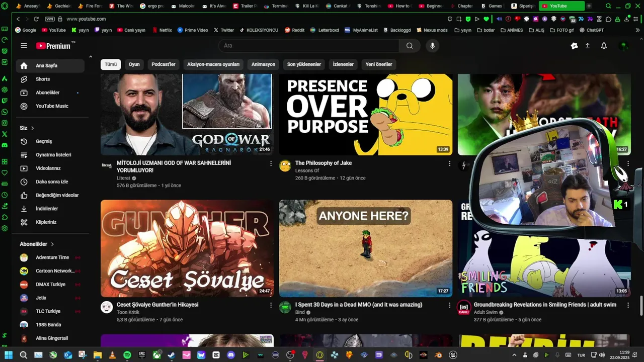Click the upload arrow icon in header
This screenshot has width=644, height=362.
coord(587,46)
